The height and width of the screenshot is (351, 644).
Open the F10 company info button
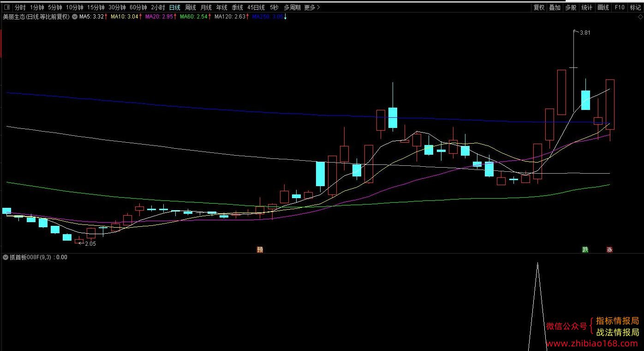point(620,7)
